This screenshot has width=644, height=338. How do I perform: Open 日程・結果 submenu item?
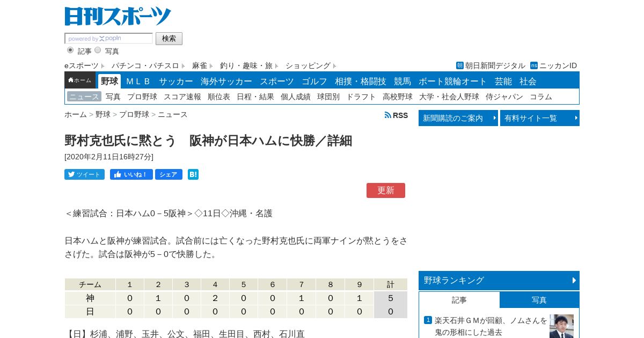[255, 97]
